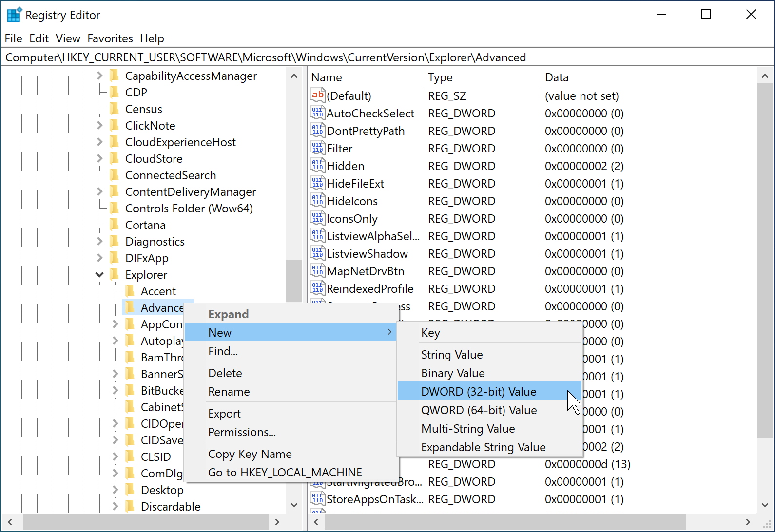
Task: Click the Hidden DWORD value icon
Action: (317, 166)
